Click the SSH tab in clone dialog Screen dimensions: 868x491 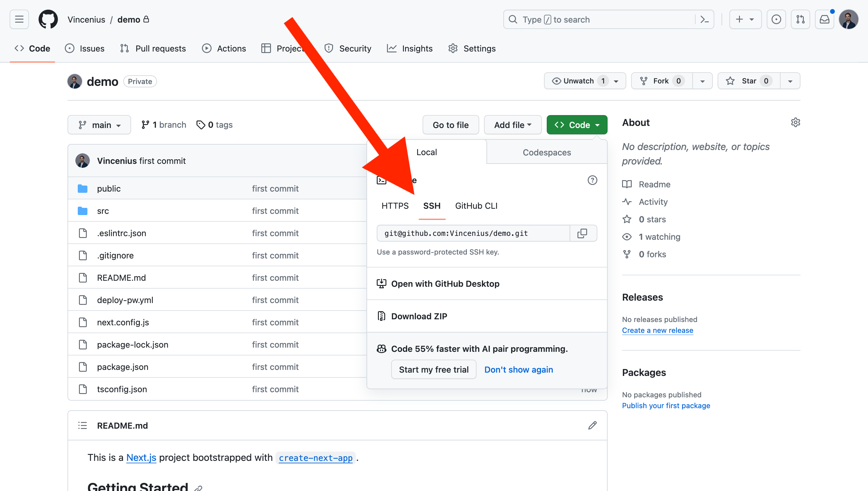click(432, 205)
